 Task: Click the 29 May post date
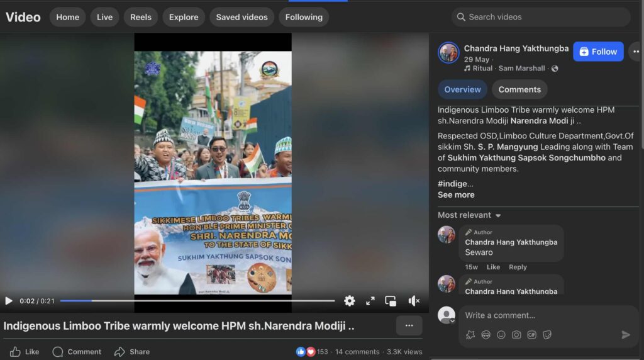(477, 60)
